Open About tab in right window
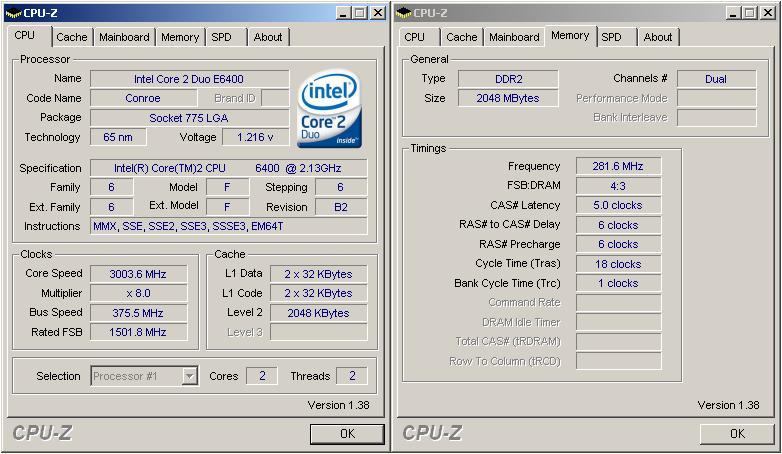The width and height of the screenshot is (782, 454). coord(658,37)
